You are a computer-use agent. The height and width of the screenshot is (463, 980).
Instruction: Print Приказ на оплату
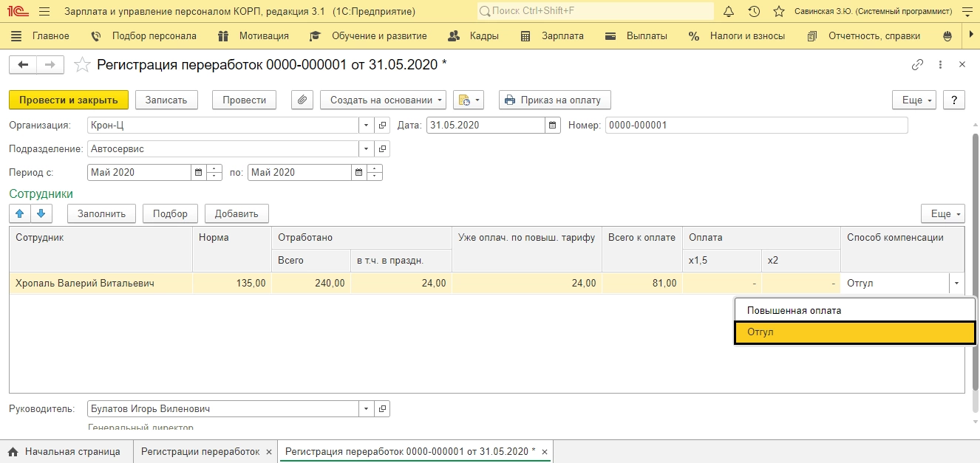pyautogui.click(x=555, y=100)
